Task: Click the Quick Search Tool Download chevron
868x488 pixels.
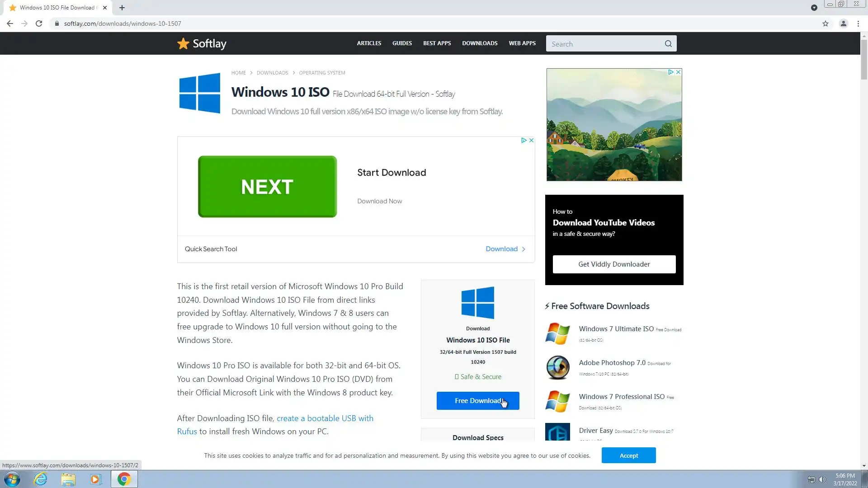Action: pos(524,249)
